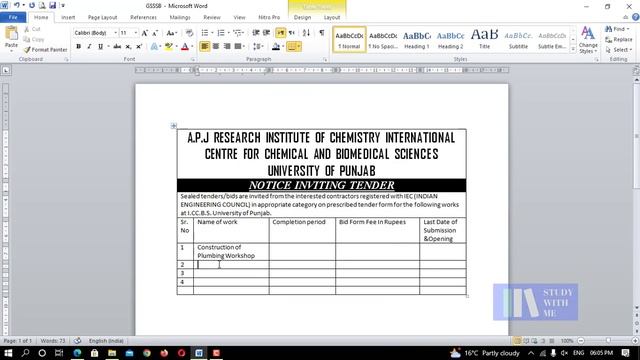The height and width of the screenshot is (360, 640).
Task: Click the zoom level slider in status bar
Action: 608,341
